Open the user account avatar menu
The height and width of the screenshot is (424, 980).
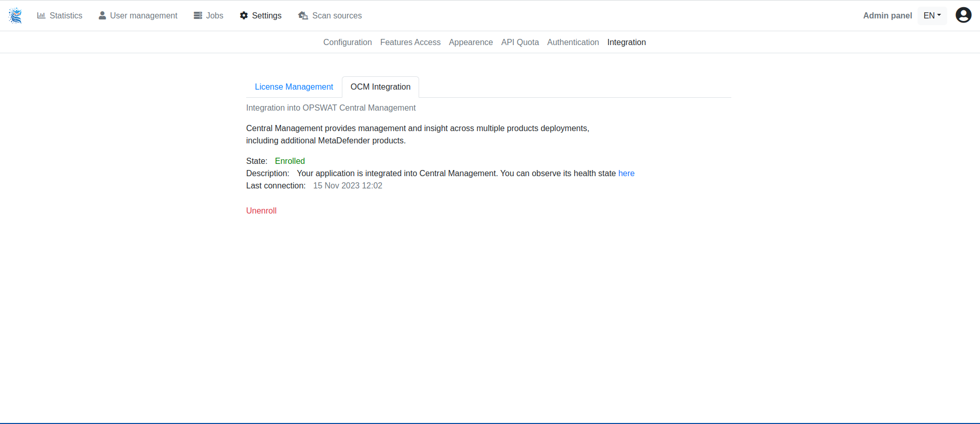point(963,15)
